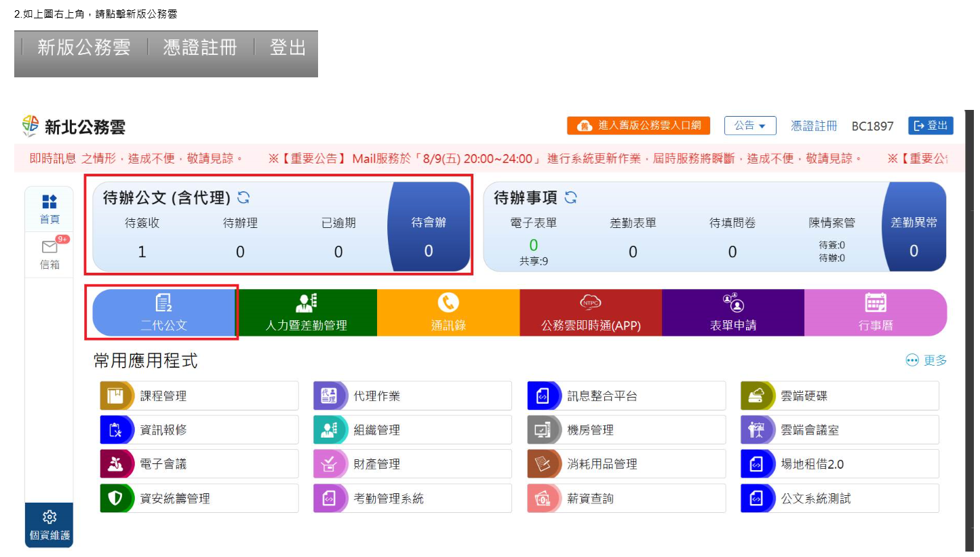This screenshot has height=557, width=980.
Task: Click the 9+ mailbox notification badge
Action: (x=63, y=239)
